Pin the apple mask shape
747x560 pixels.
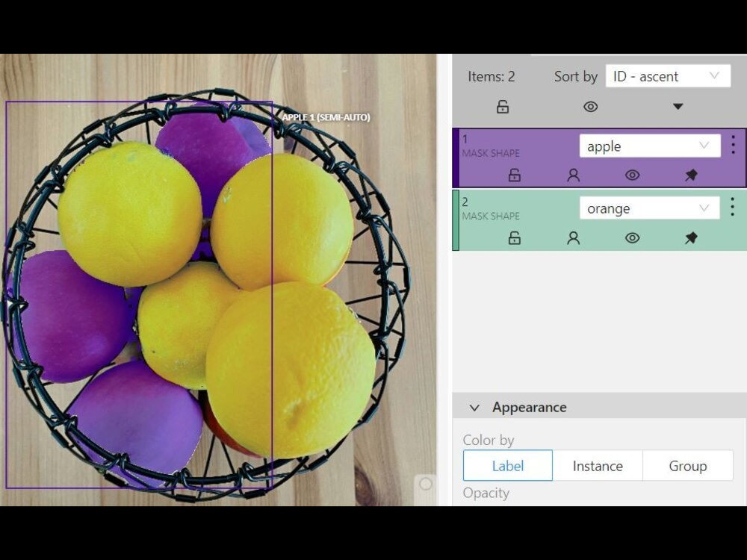click(x=691, y=175)
